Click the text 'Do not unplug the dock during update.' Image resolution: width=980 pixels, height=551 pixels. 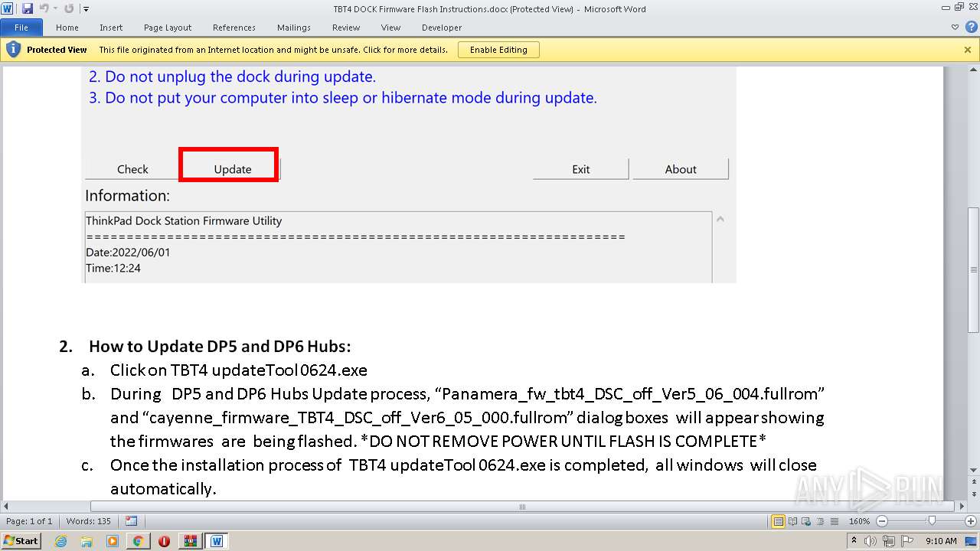click(240, 77)
